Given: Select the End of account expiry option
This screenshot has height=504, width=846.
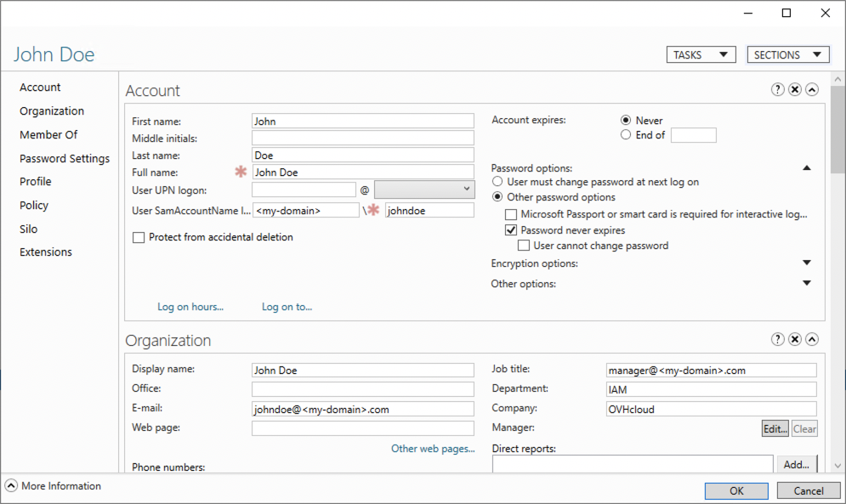Looking at the screenshot, I should [x=626, y=135].
